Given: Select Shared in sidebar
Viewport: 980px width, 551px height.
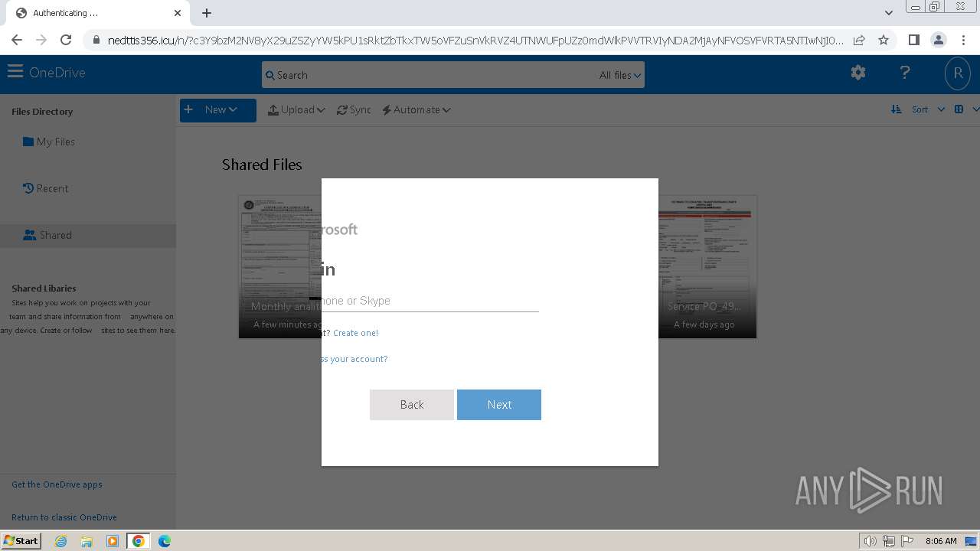Looking at the screenshot, I should [88, 235].
